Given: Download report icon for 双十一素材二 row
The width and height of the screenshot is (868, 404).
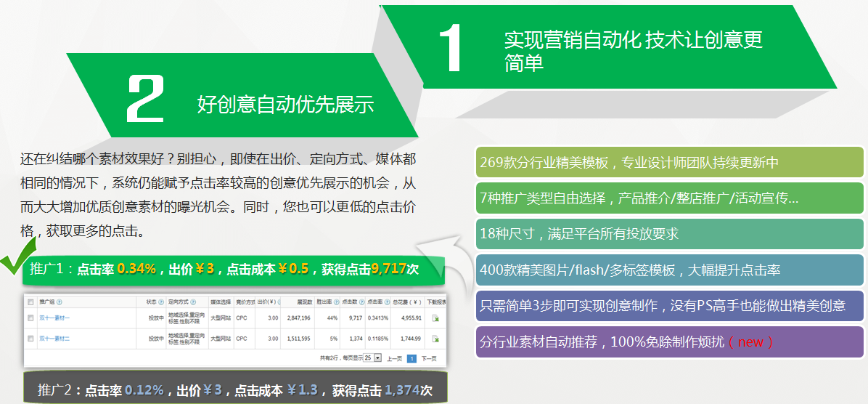Looking at the screenshot, I should [x=435, y=339].
